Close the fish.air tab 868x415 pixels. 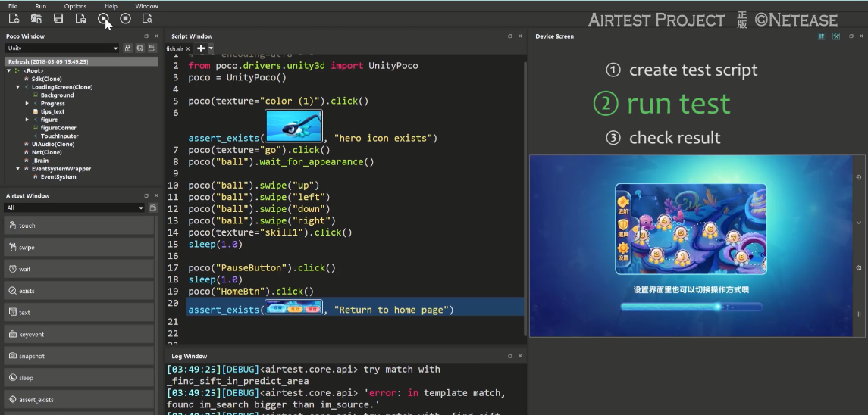pos(188,48)
